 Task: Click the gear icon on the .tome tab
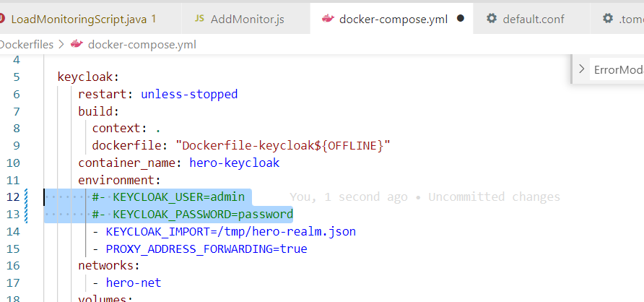608,19
